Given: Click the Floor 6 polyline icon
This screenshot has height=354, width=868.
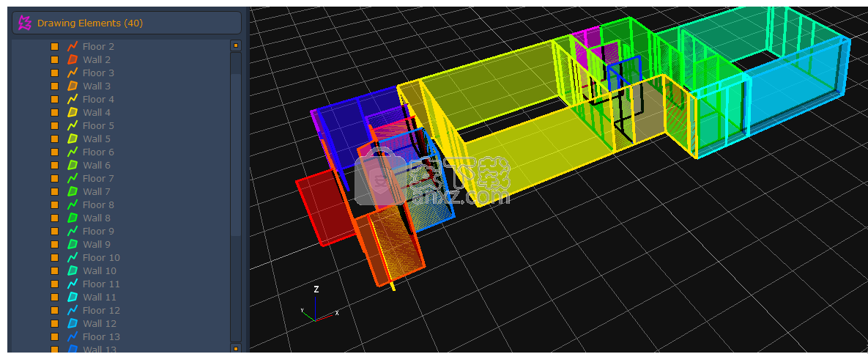Looking at the screenshot, I should (72, 152).
